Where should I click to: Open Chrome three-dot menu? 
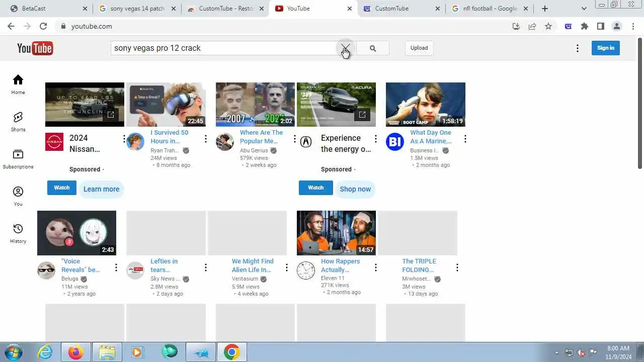pos(633,26)
